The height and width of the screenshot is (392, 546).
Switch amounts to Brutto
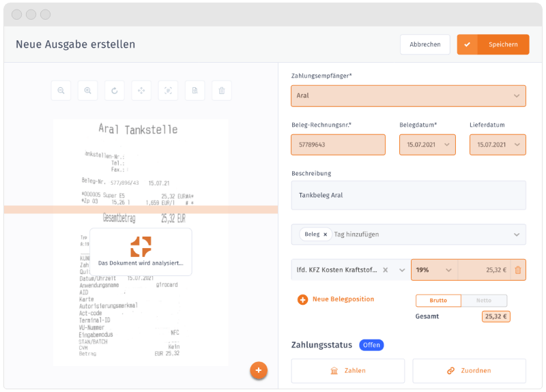point(438,301)
